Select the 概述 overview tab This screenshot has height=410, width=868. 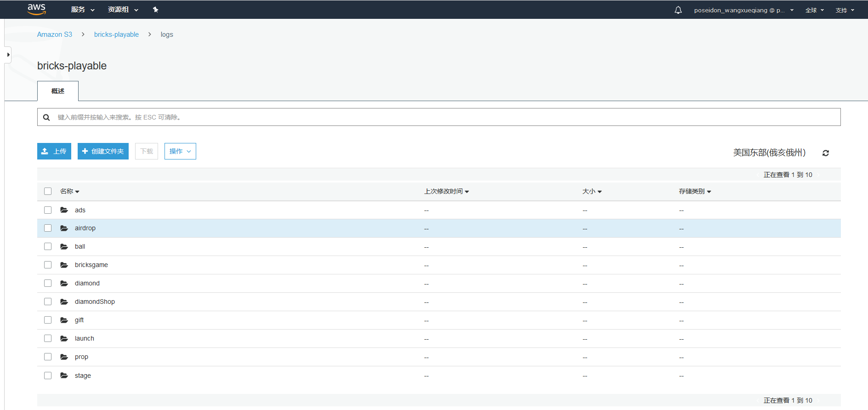(58, 91)
